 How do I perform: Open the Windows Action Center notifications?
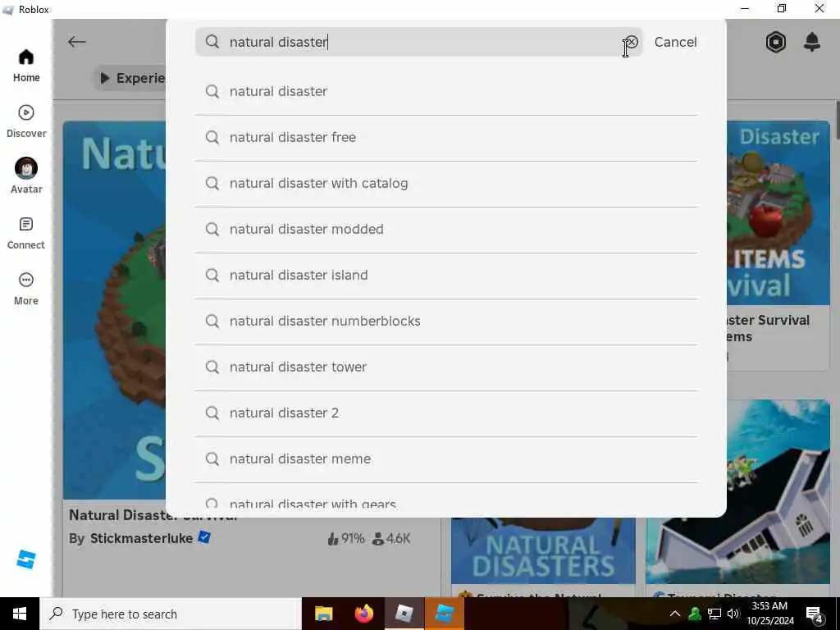(815, 614)
